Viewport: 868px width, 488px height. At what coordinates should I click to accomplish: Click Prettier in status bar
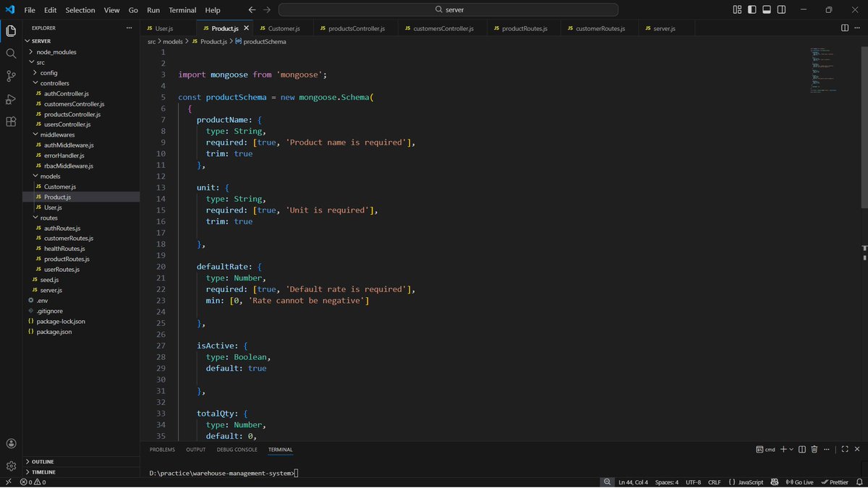834,482
